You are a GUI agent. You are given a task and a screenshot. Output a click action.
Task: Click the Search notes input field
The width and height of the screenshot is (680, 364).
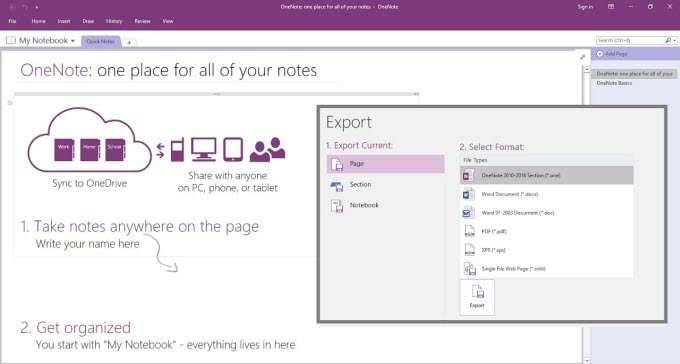(x=630, y=40)
